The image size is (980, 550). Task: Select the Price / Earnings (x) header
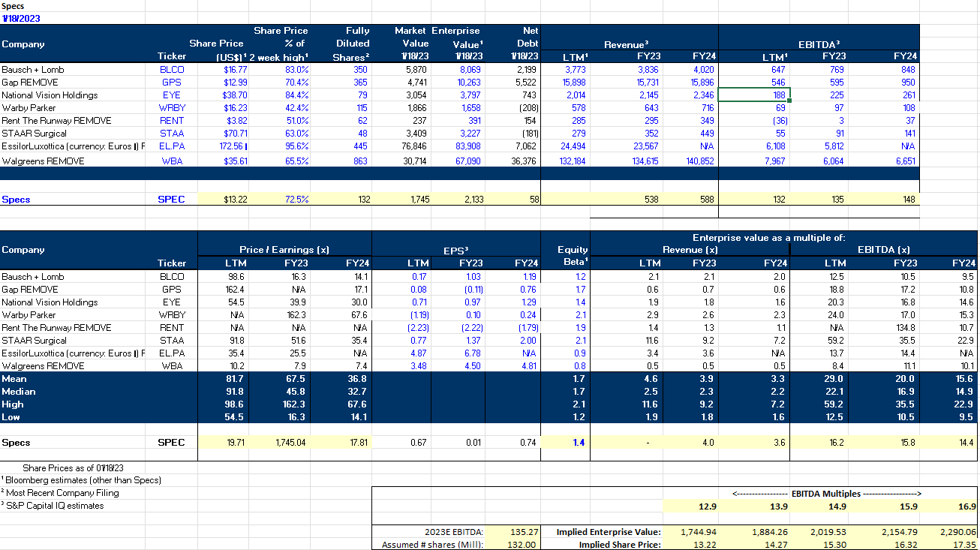[284, 250]
